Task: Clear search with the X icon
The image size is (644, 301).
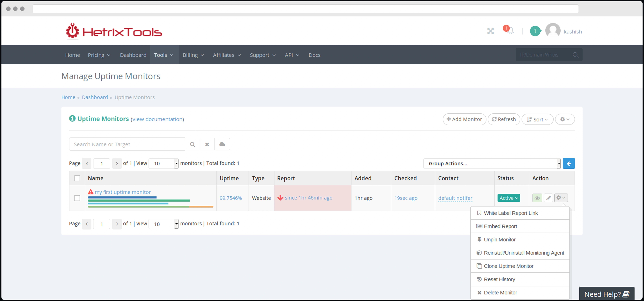Action: point(207,144)
